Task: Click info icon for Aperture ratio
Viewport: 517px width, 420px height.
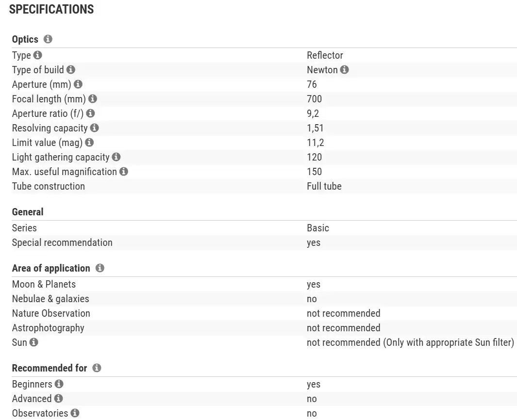Action: point(90,113)
